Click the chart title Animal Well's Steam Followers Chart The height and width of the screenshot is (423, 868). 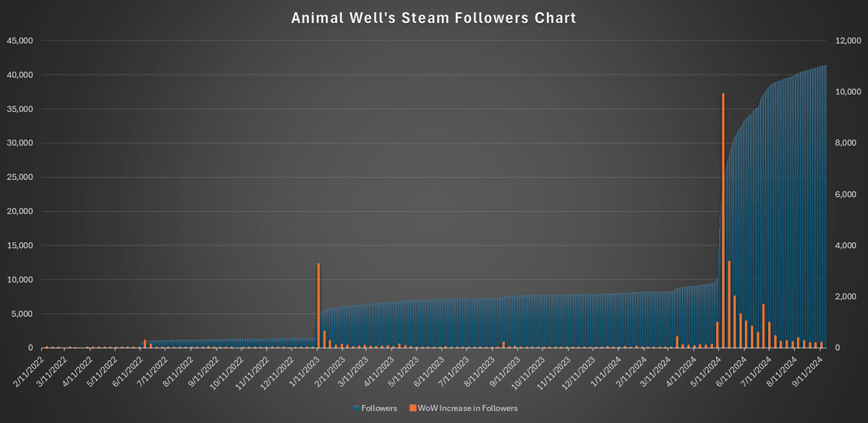(x=433, y=18)
